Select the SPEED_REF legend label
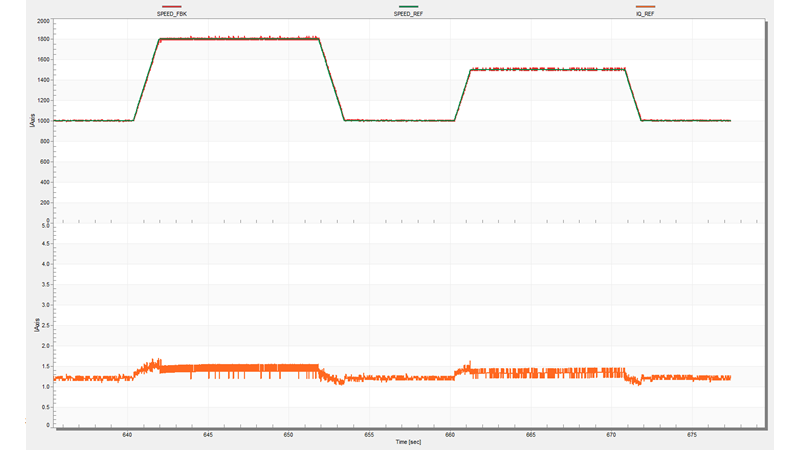The height and width of the screenshot is (450, 800). [x=408, y=14]
